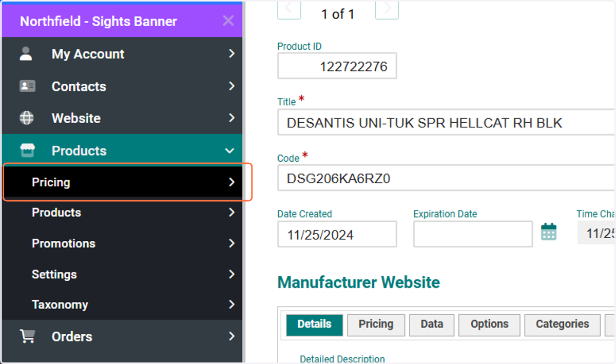Expand the Orders menu chevron
616x364 pixels.
point(232,336)
